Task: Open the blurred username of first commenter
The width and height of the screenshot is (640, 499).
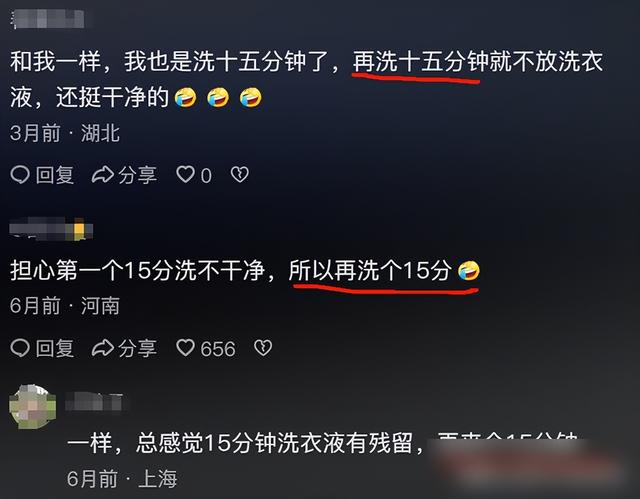Action: pos(47,19)
